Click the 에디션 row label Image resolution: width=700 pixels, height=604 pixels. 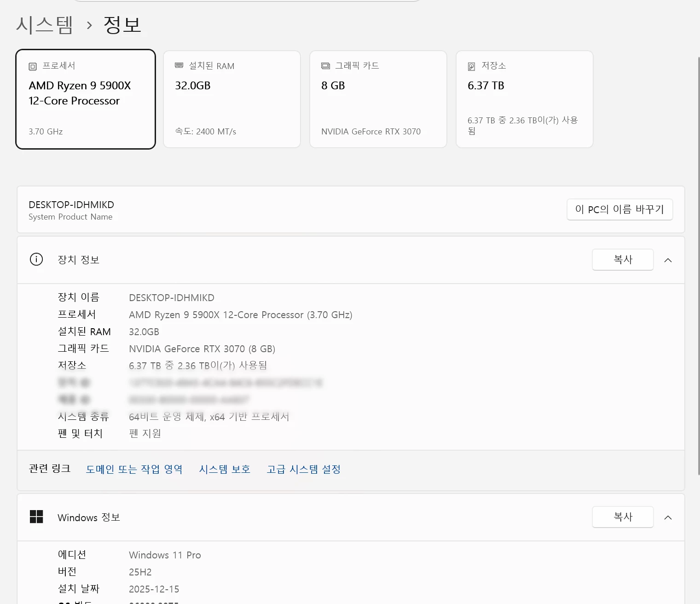[x=72, y=555]
